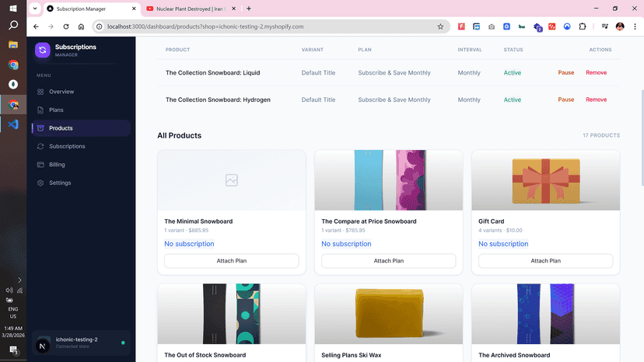The width and height of the screenshot is (644, 362).
Task: Click the red Flipboard-style extension icon
Action: (x=461, y=26)
